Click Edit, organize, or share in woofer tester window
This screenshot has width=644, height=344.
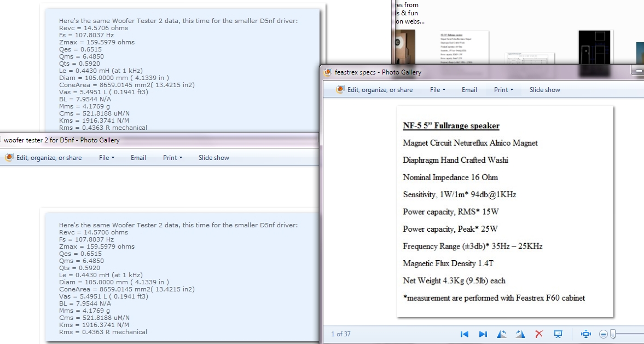tap(44, 157)
